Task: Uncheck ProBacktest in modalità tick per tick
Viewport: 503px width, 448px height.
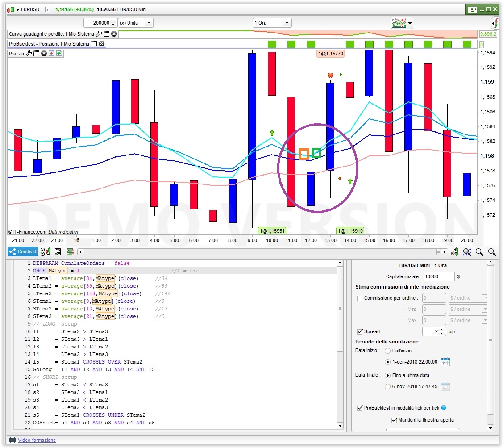Action: point(360,408)
